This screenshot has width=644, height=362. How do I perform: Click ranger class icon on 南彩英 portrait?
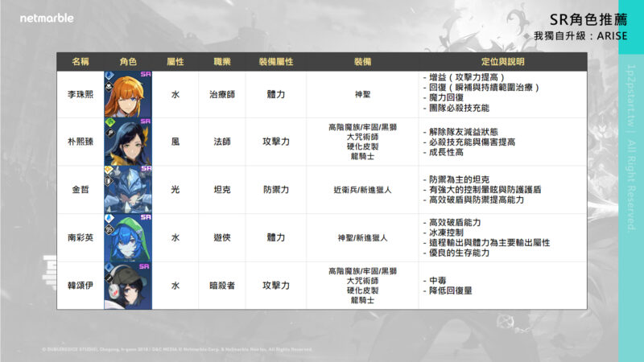click(109, 229)
